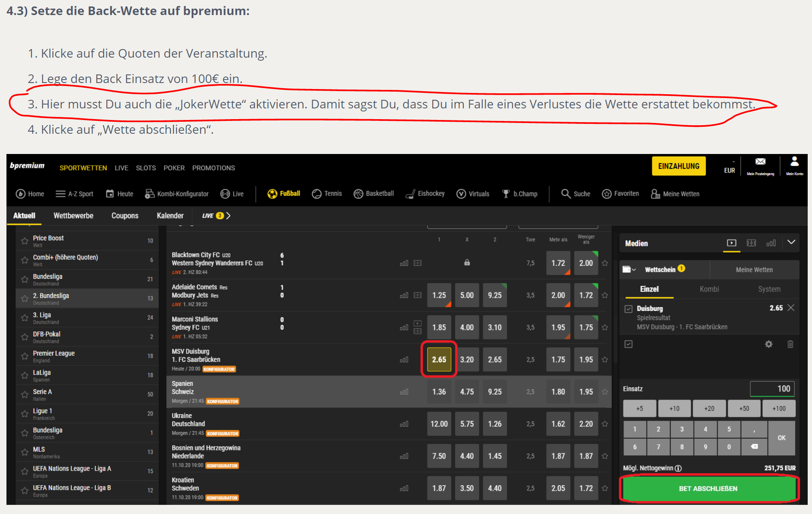This screenshot has width=812, height=514.
Task: Collapse the Medien panel
Action: pos(791,242)
